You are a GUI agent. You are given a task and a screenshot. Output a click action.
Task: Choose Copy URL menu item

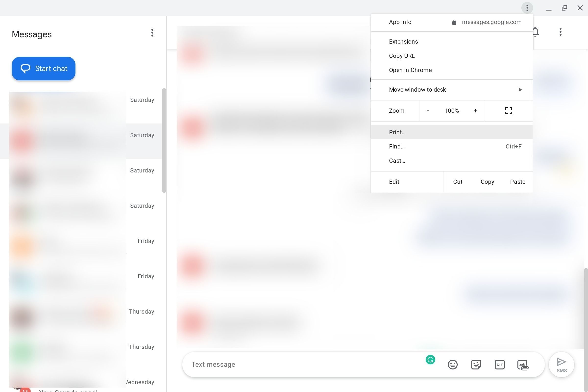[x=452, y=56]
